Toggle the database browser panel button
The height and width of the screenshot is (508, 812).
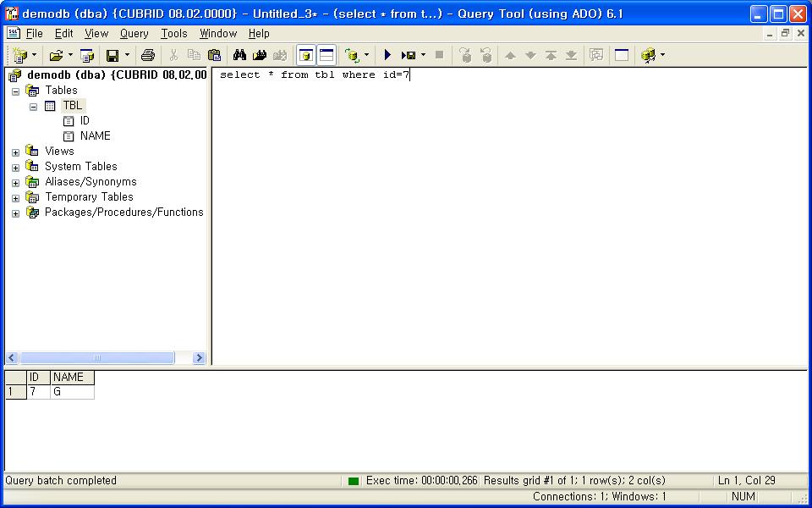(x=306, y=55)
